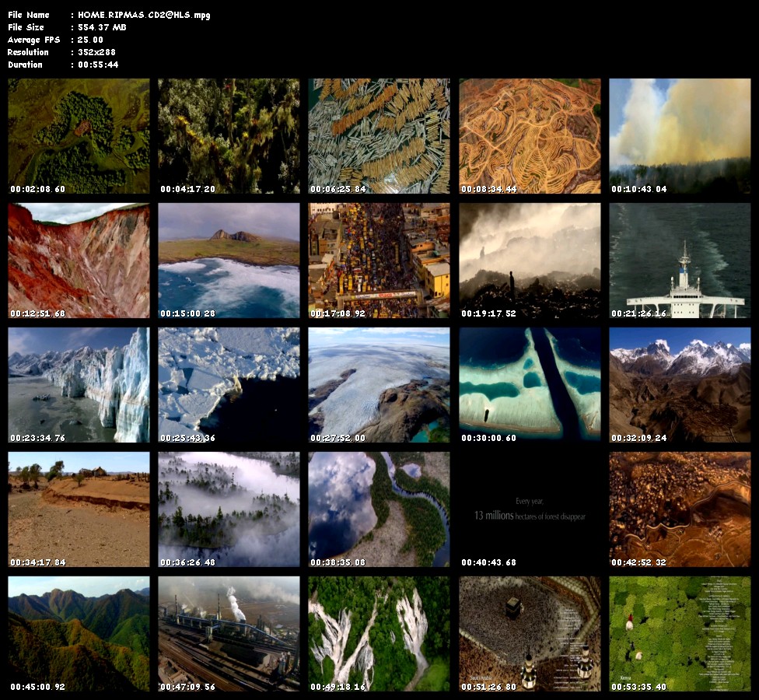Select the ice sheet thumbnail at 00:27:52.00

(x=379, y=385)
